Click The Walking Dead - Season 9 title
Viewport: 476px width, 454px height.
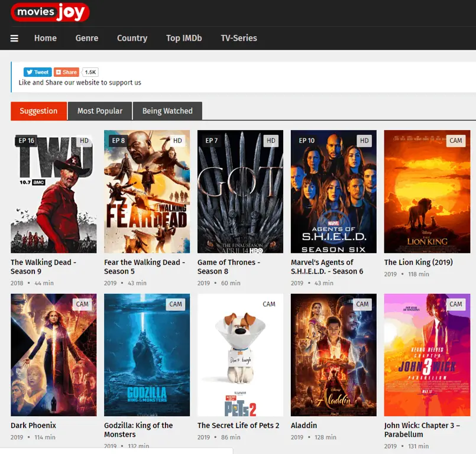[x=43, y=267]
